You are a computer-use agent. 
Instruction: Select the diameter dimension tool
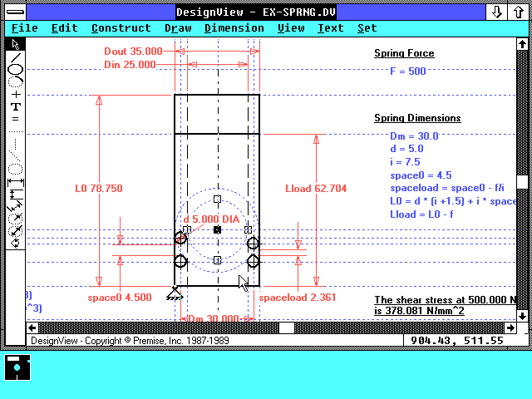point(15,231)
